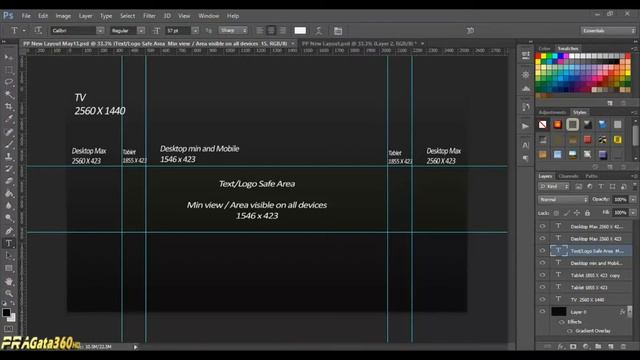Add a layer mask at Layers panel bottom

(573, 347)
